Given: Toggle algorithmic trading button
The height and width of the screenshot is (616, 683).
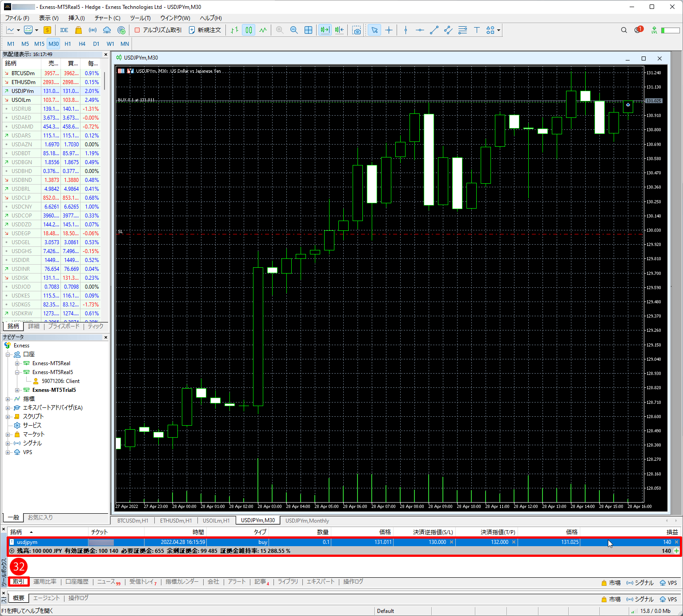Looking at the screenshot, I should point(158,30).
